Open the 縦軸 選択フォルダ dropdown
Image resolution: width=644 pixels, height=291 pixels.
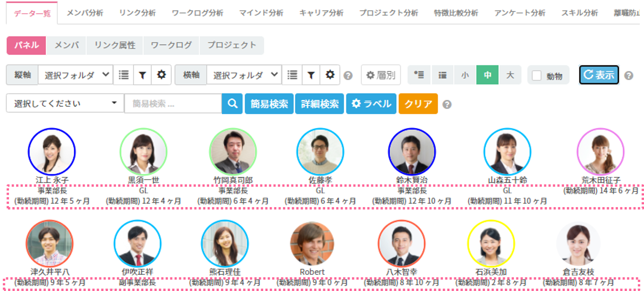tap(75, 75)
